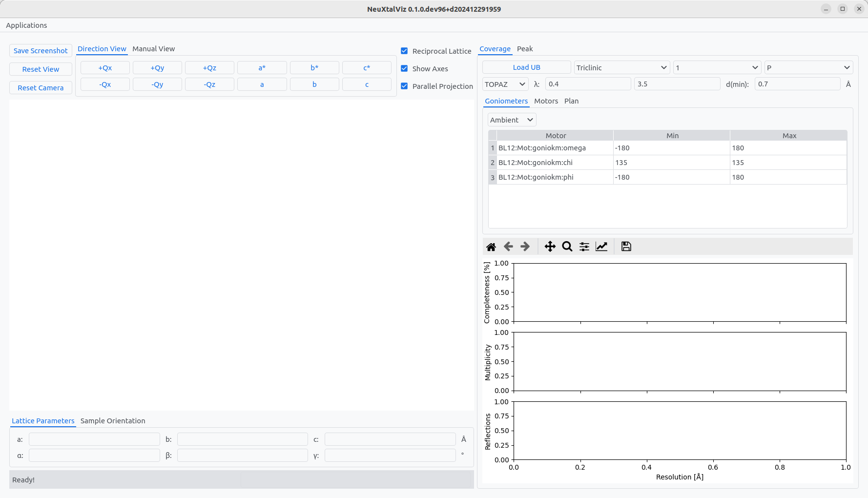
Task: Open the Ambient goniometer mode dropdown
Action: 511,120
